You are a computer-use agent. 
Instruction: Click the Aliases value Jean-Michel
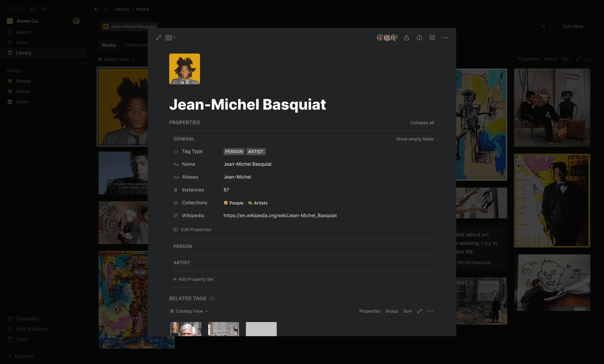point(237,177)
